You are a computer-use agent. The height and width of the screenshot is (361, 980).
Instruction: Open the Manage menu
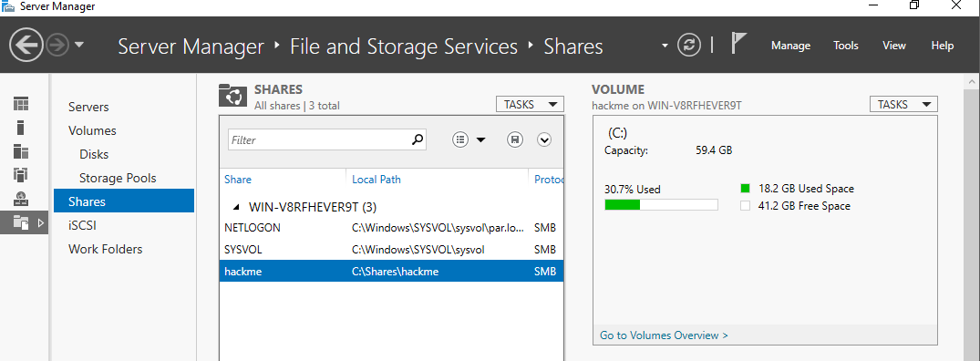tap(790, 46)
